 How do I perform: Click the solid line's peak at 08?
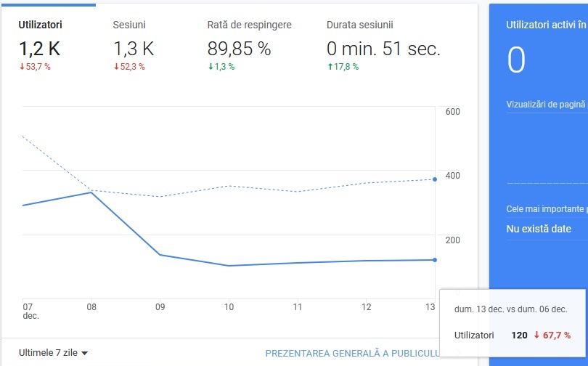click(91, 192)
